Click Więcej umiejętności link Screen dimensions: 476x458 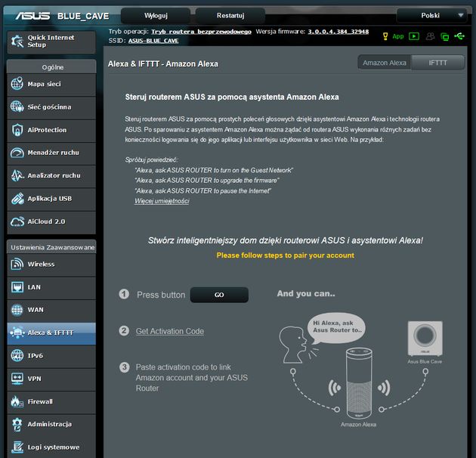(162, 201)
